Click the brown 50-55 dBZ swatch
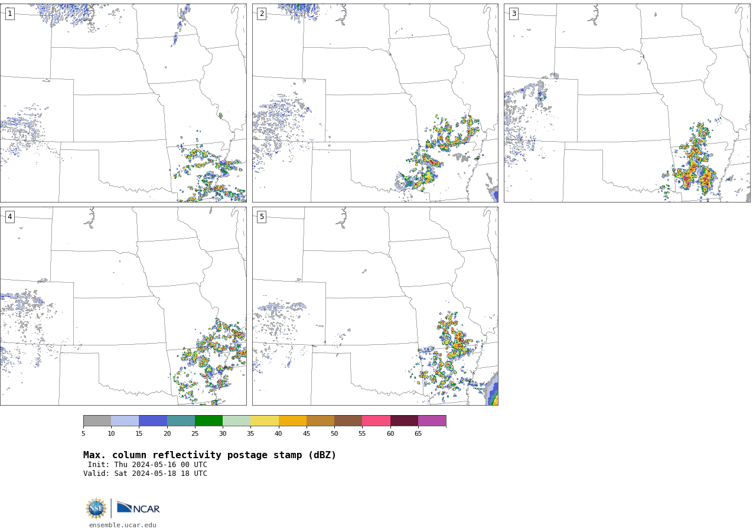 (x=348, y=421)
